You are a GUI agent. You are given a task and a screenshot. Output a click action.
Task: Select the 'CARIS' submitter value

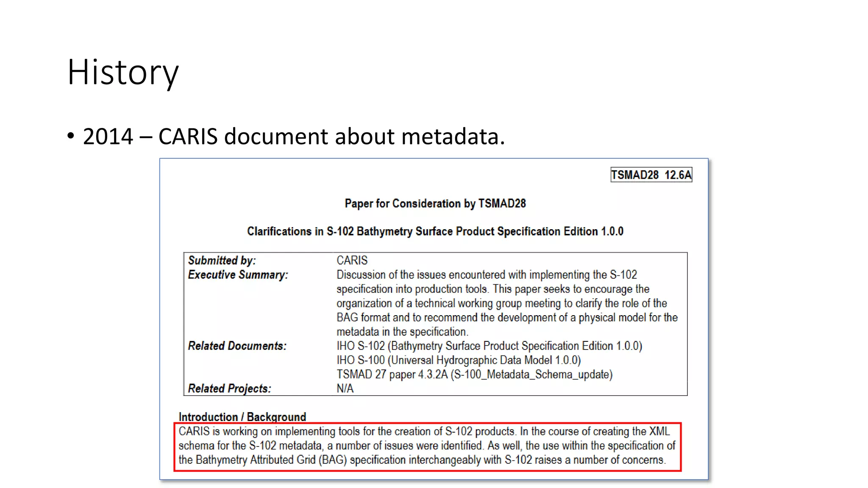coord(352,260)
